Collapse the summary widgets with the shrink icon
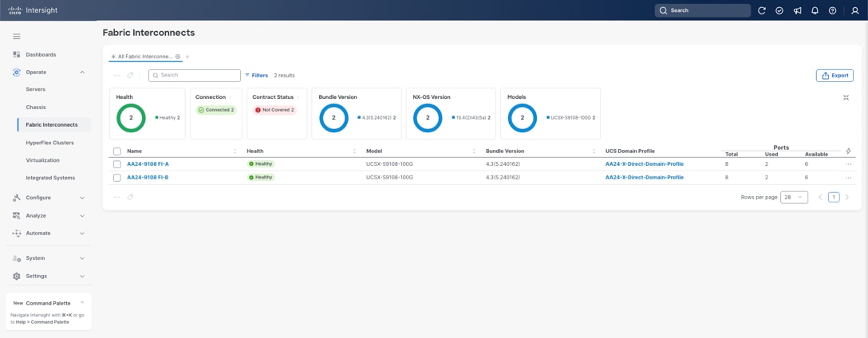 pos(846,97)
